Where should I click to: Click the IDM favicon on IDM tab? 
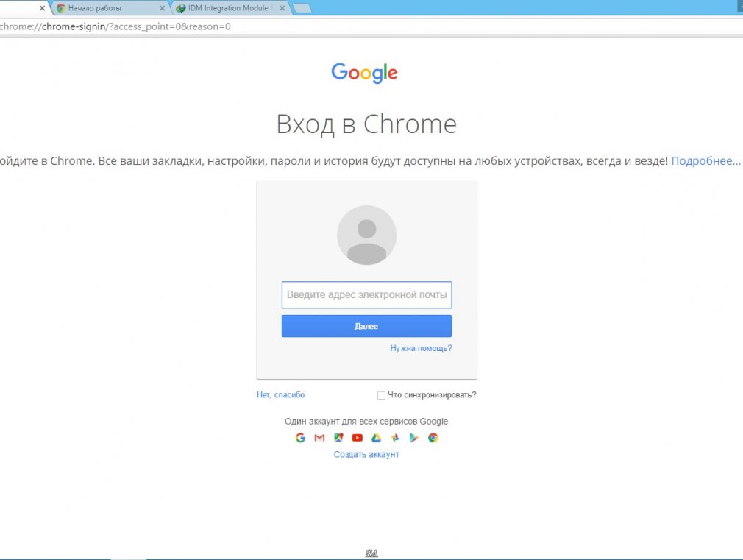click(x=180, y=8)
